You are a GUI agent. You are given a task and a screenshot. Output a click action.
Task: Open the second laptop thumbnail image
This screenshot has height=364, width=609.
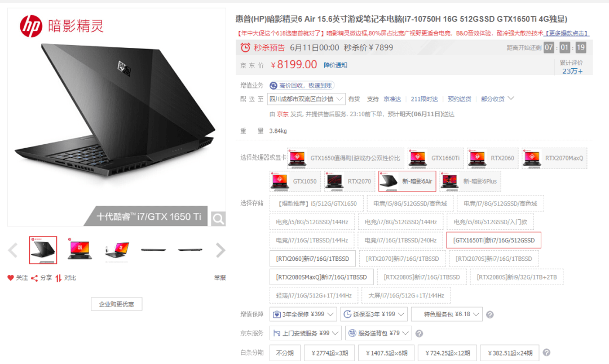[80, 250]
